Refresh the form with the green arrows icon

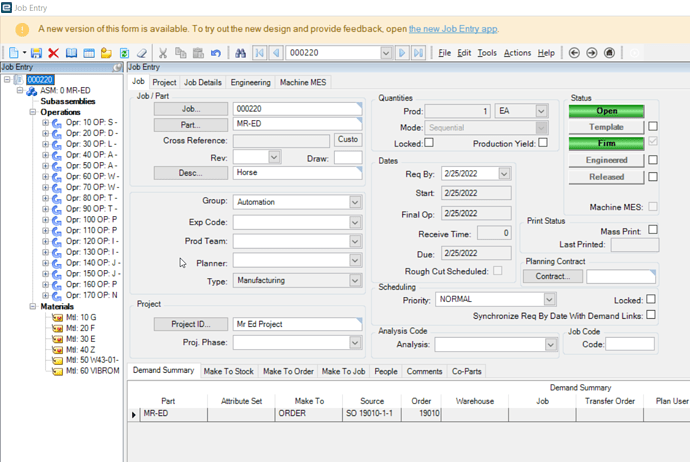[125, 53]
